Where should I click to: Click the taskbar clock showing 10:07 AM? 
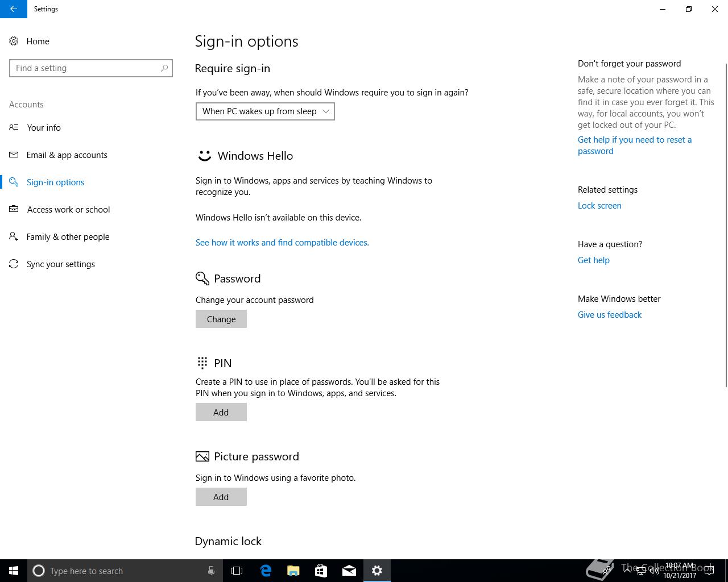(680, 571)
